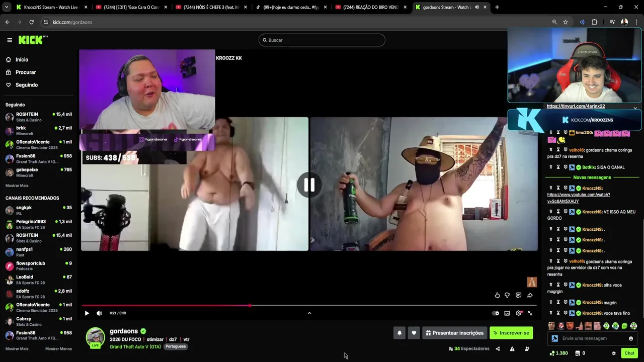Collapse overlay with chevron next to tinyurl link
The image size is (644, 362).
pos(635,108)
